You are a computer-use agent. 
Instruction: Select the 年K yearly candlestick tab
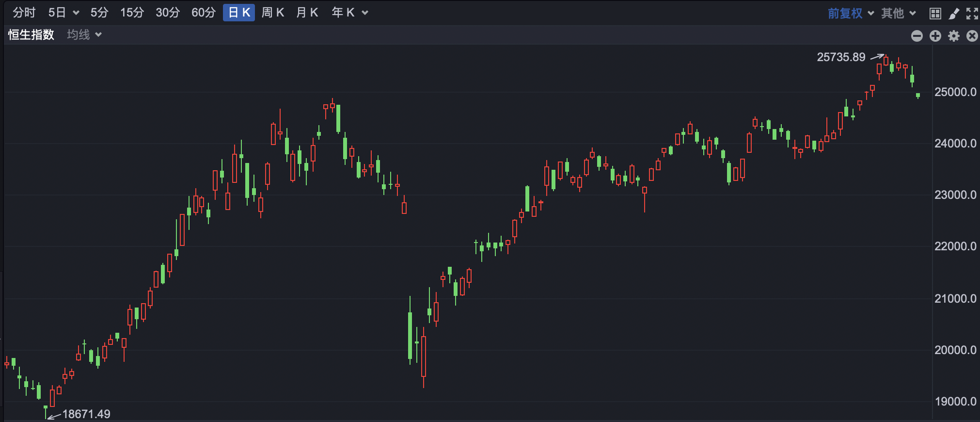point(343,13)
